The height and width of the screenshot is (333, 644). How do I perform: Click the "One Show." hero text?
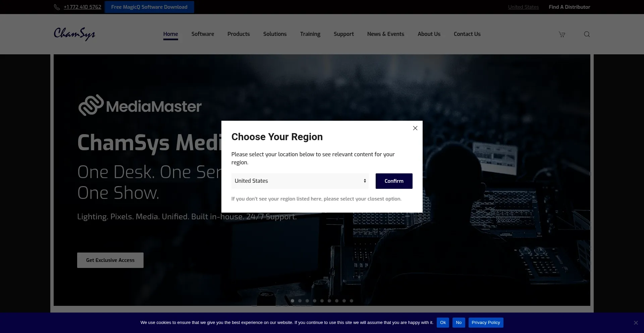point(118,193)
